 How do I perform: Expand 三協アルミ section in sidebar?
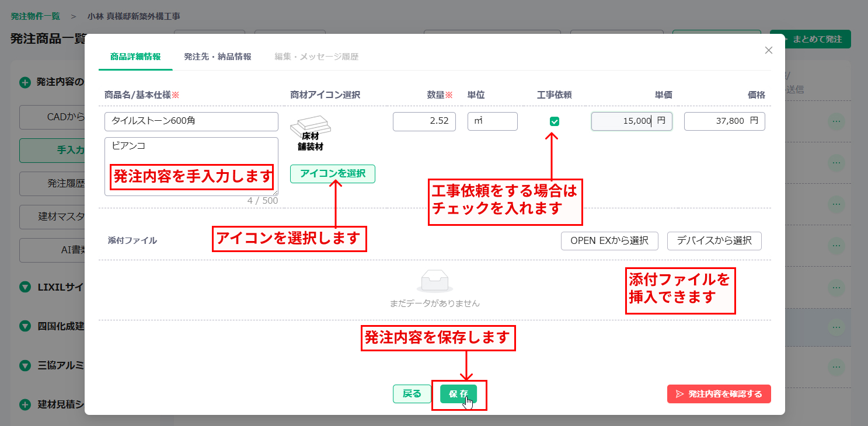25,365
